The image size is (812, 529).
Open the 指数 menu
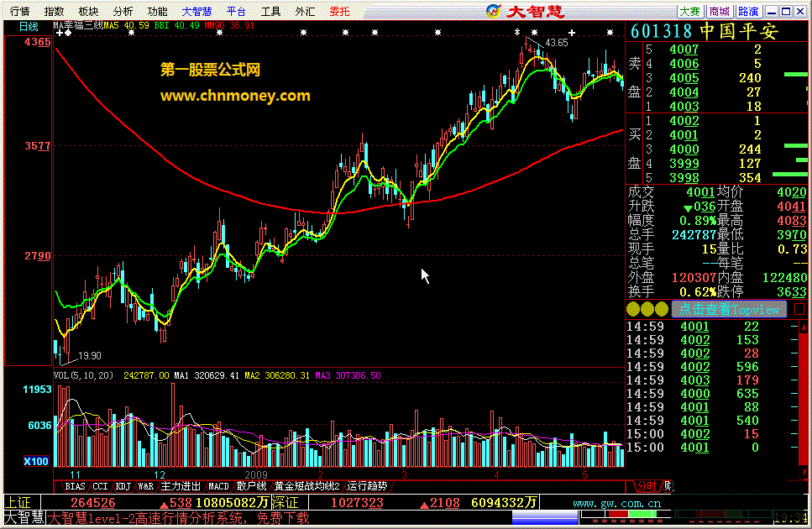click(x=54, y=11)
